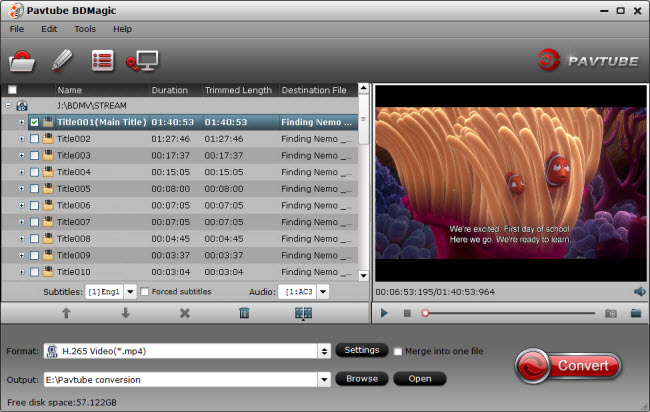Image resolution: width=650 pixels, height=412 pixels.
Task: Click the Finding Nemo preview video
Action: [511, 183]
